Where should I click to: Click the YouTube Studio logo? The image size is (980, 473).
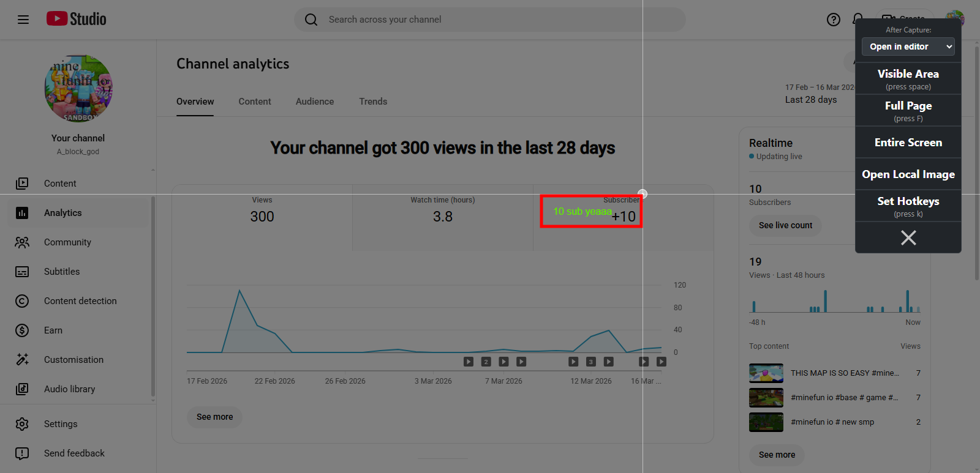pyautogui.click(x=77, y=20)
